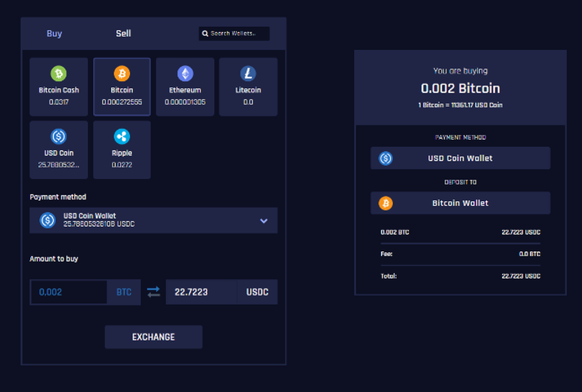Click the 'Ripple' card label
582x392 pixels.
[x=122, y=153]
